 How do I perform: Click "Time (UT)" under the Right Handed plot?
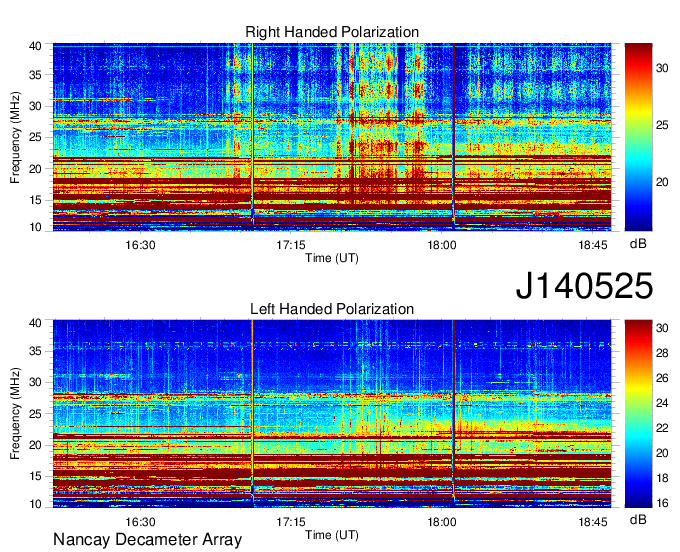pyautogui.click(x=332, y=258)
